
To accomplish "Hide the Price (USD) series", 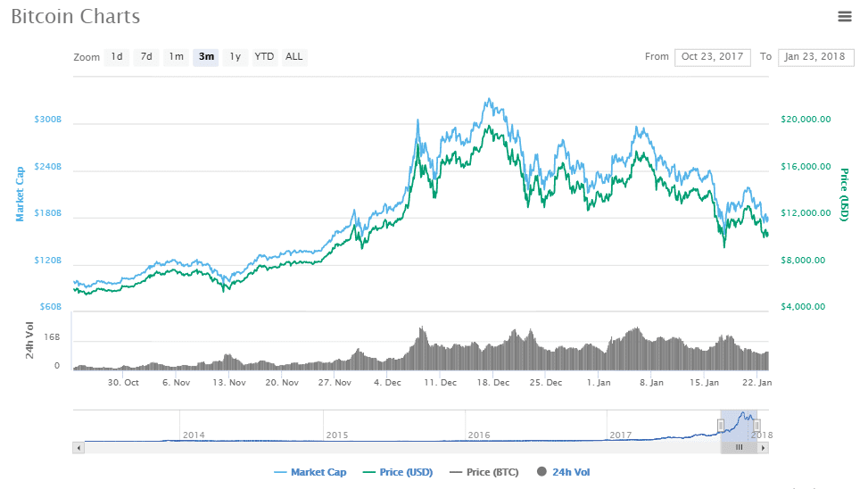I will click(x=398, y=472).
